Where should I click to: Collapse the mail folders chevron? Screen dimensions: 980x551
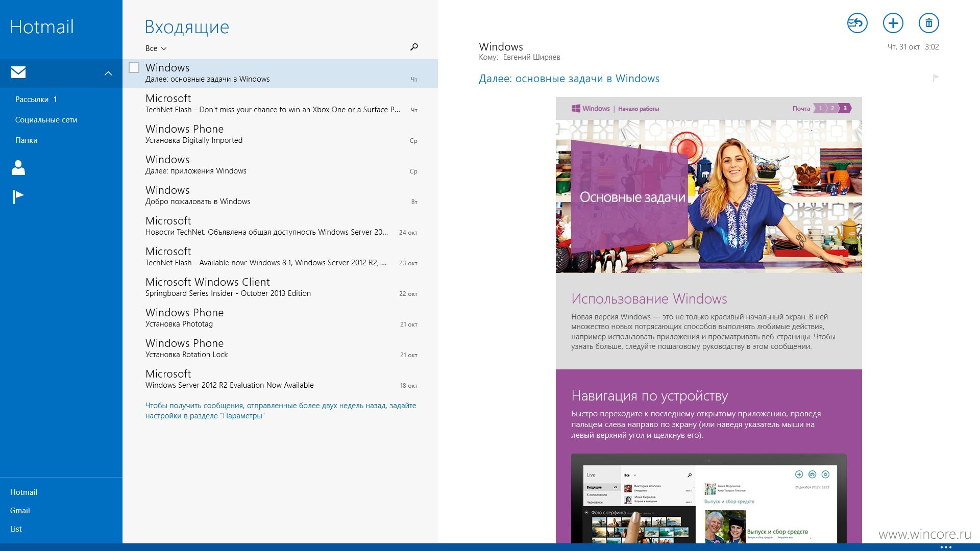click(108, 73)
